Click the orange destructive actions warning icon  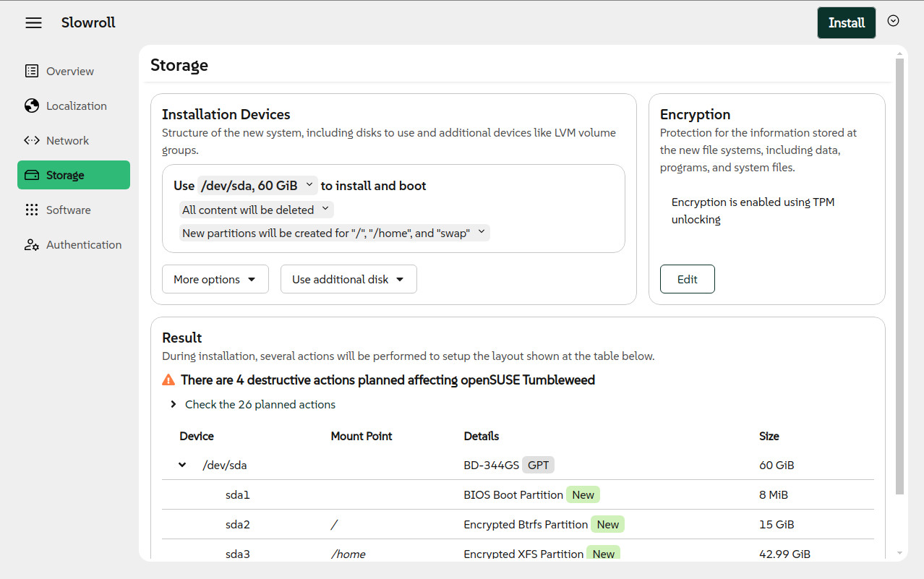pyautogui.click(x=168, y=379)
